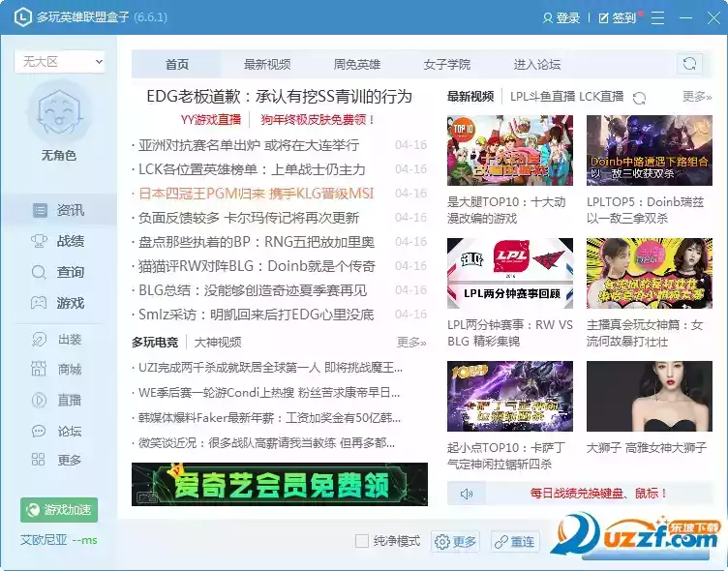Open the 韩媒体爆料Faker最新年薪 article

[270, 418]
